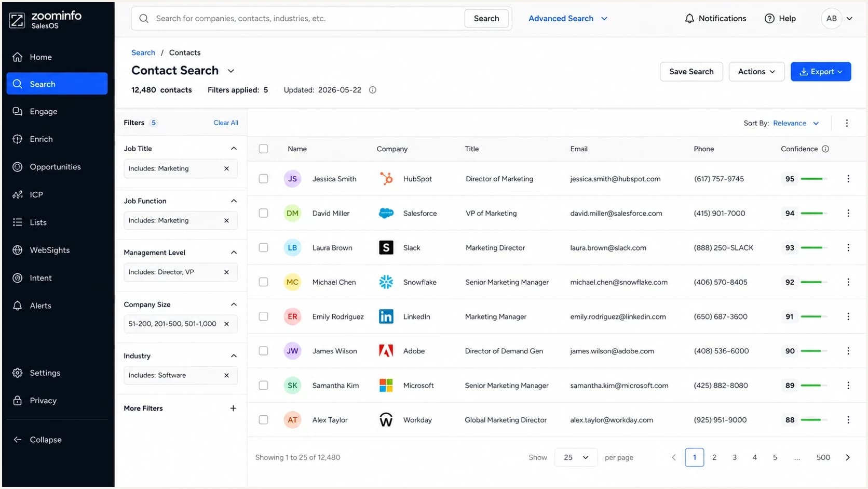Image resolution: width=868 pixels, height=489 pixels.
Task: Click the Workday company logo
Action: [386, 420]
